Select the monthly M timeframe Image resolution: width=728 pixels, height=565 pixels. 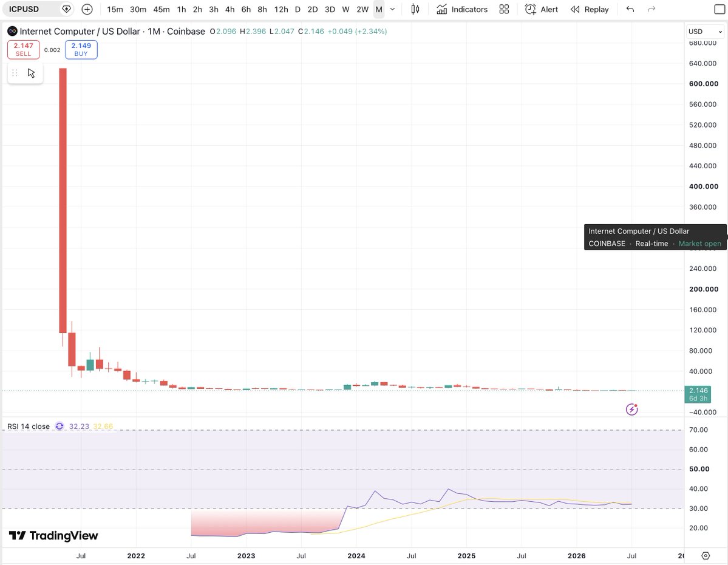coord(379,9)
